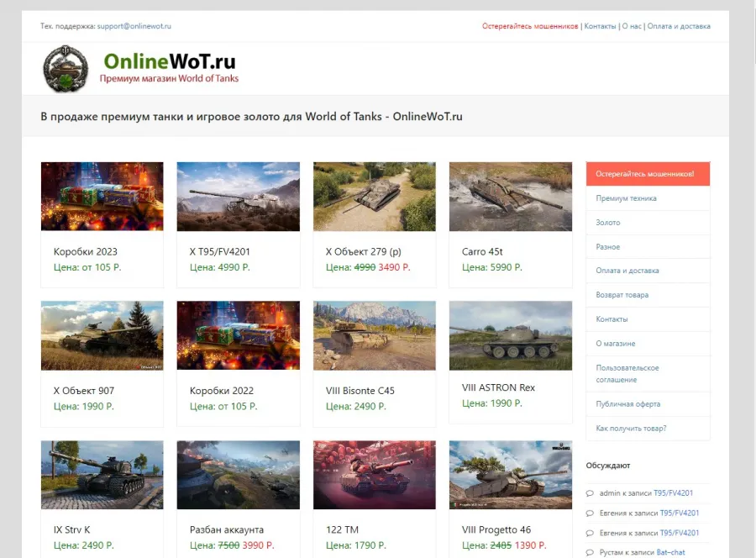The height and width of the screenshot is (558, 756).
Task: Open the Коробки 2022 product image
Action: pyautogui.click(x=239, y=335)
